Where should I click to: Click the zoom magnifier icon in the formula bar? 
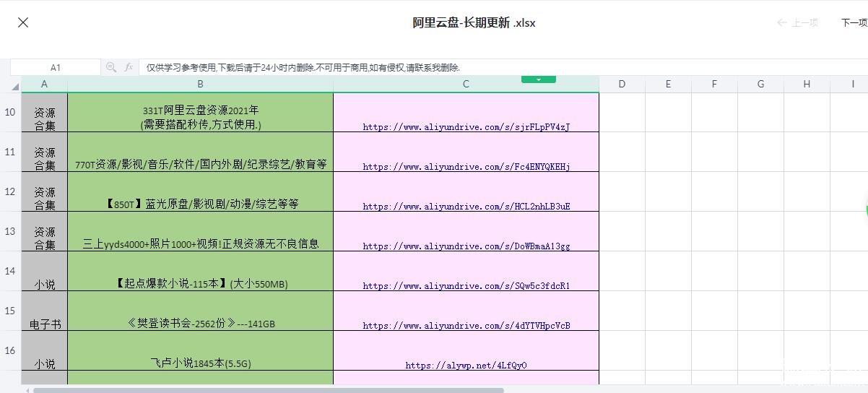110,67
